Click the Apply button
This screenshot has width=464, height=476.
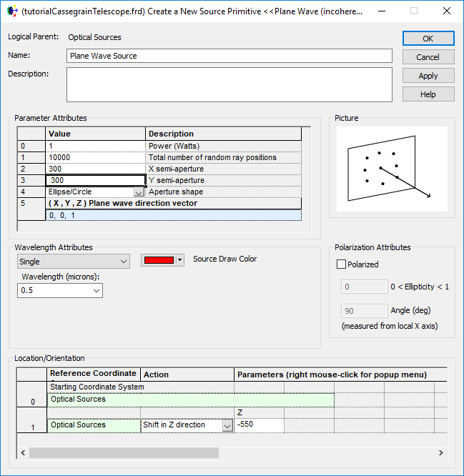pos(428,76)
